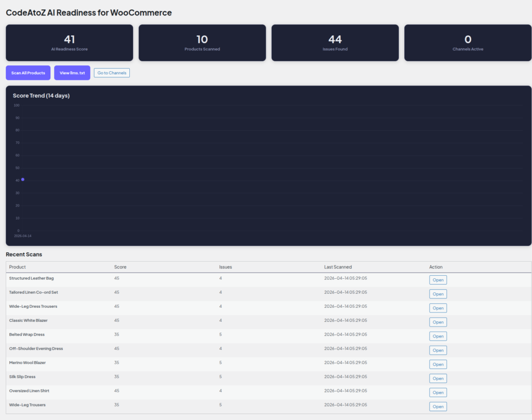This screenshot has width=532, height=420.
Task: Click the Action column header
Action: pyautogui.click(x=436, y=267)
